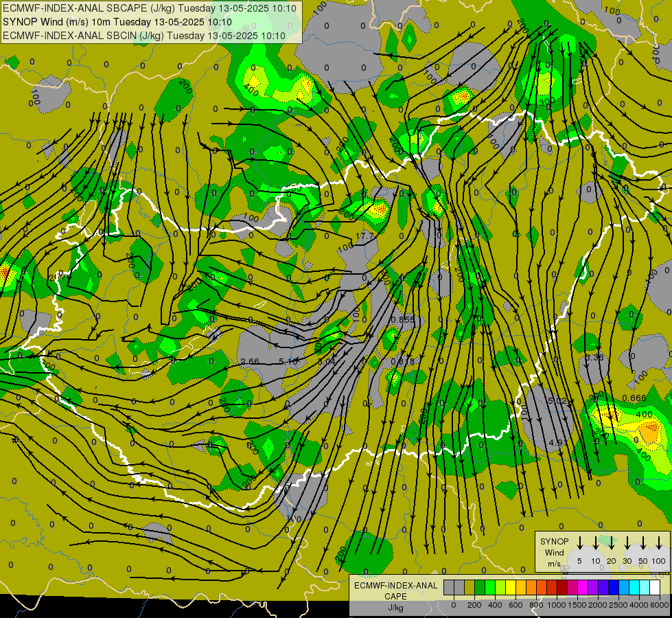Select the white CAPE legend swatch
672x618 pixels.
[x=654, y=587]
